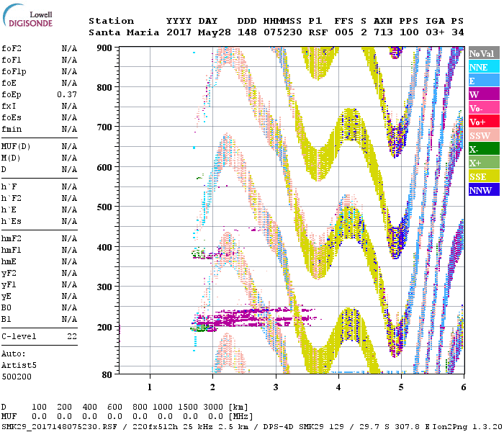Viewport: 504px width, 432px height.
Task: Click the Lowell Digisonde logo
Action: click(x=27, y=15)
